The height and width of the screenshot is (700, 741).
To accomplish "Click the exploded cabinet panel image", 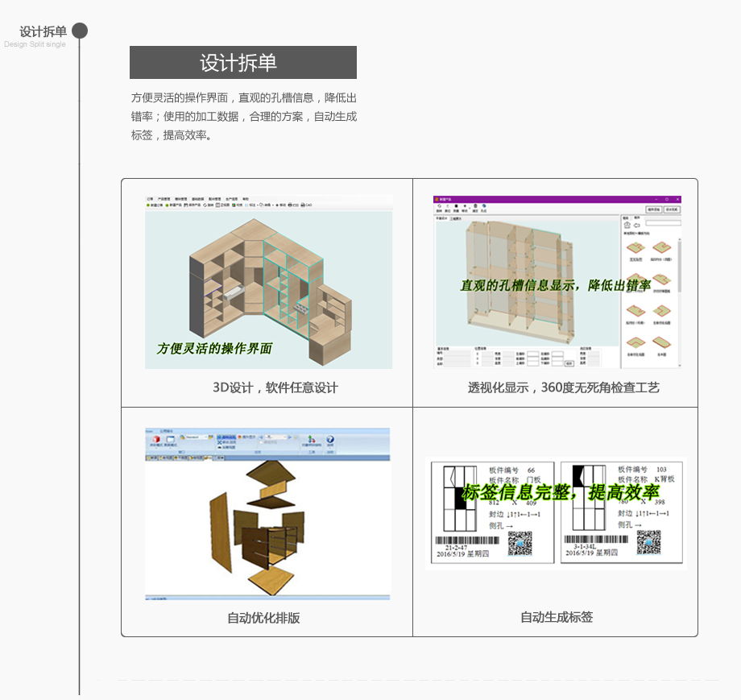I will 267,524.
